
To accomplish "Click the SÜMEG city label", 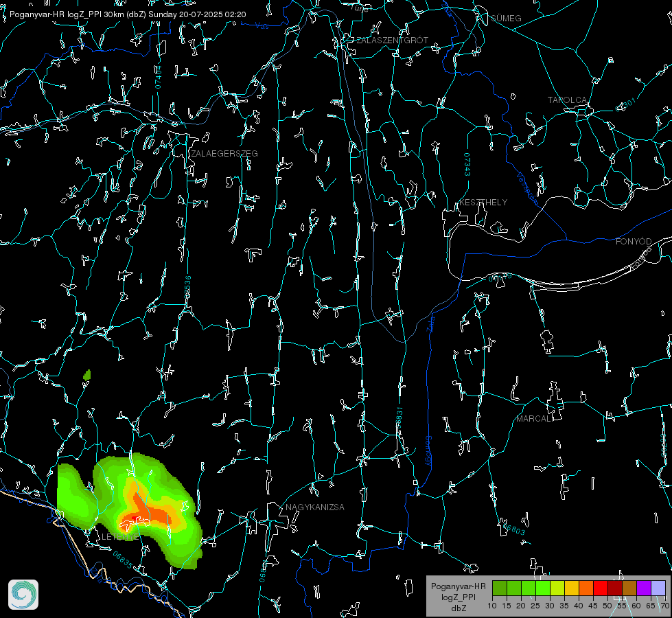I will [x=506, y=19].
